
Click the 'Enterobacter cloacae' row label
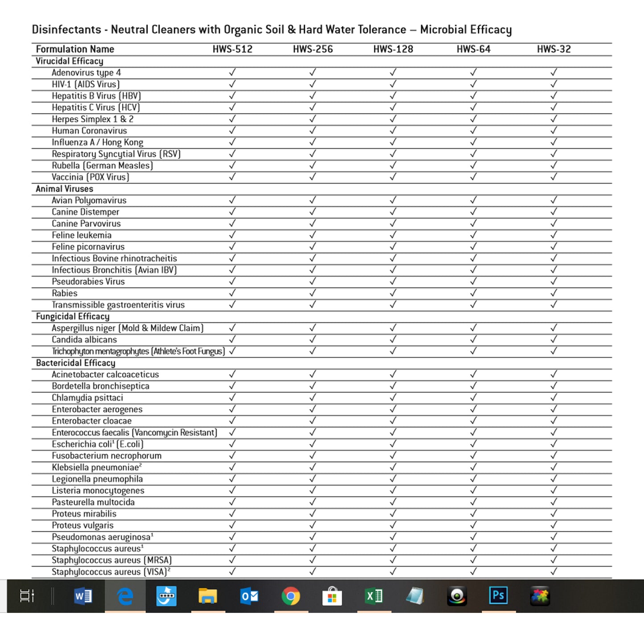(x=92, y=421)
